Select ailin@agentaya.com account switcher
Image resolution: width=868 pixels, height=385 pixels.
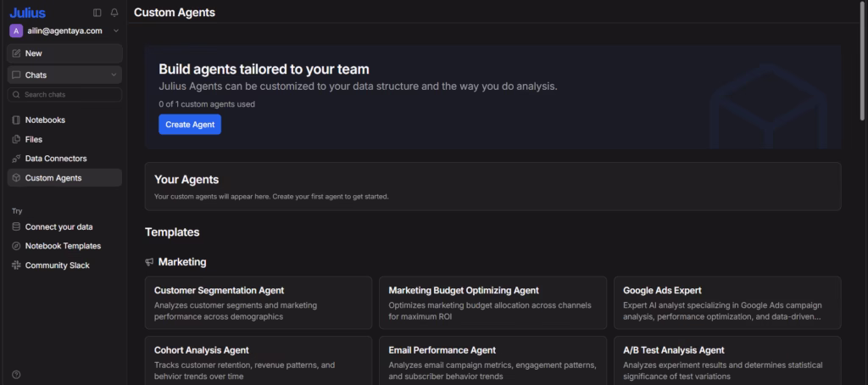point(64,31)
